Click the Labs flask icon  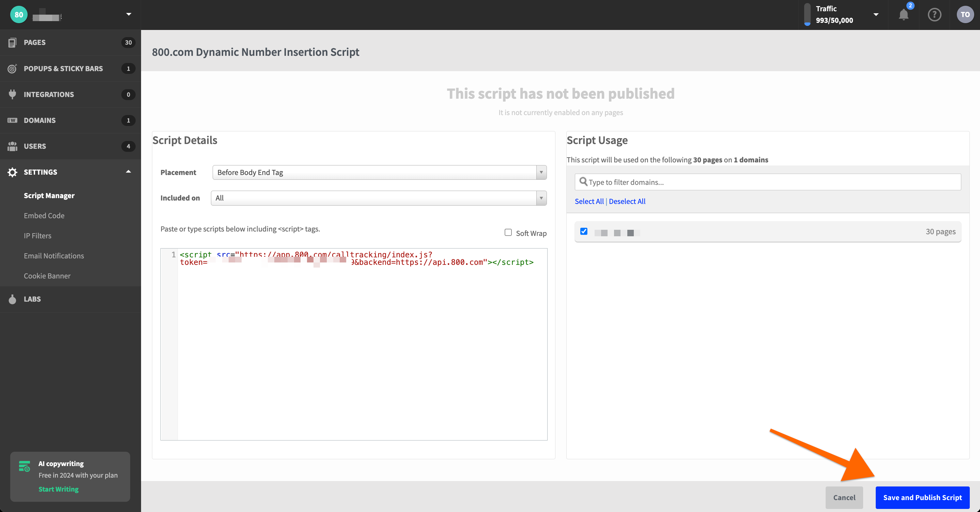pos(12,299)
